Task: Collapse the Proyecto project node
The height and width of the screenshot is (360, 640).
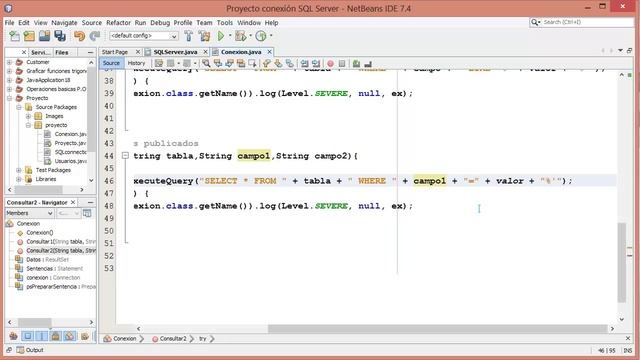Action: [x=9, y=98]
